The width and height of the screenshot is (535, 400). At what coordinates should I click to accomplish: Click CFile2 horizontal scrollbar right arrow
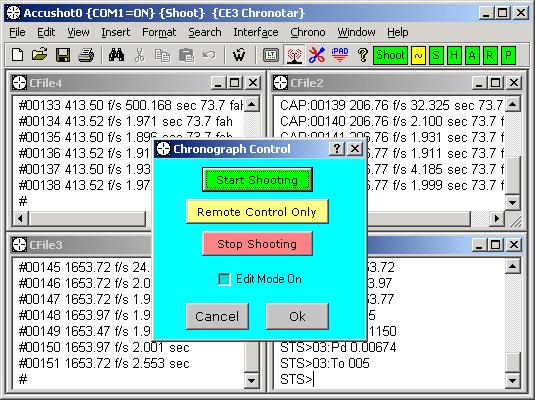[496, 218]
